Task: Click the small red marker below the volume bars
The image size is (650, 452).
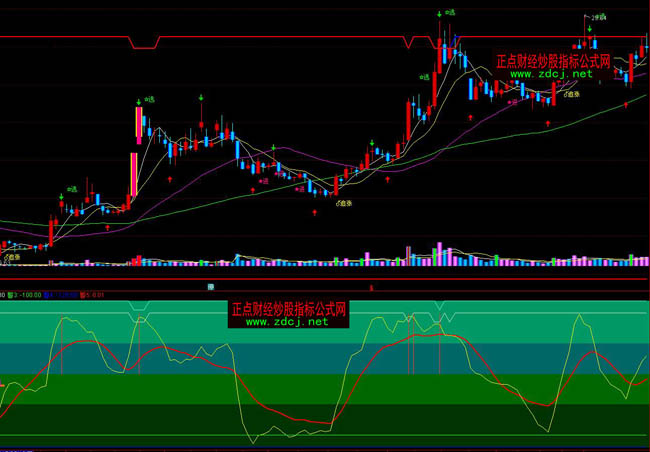Action: (x=372, y=288)
